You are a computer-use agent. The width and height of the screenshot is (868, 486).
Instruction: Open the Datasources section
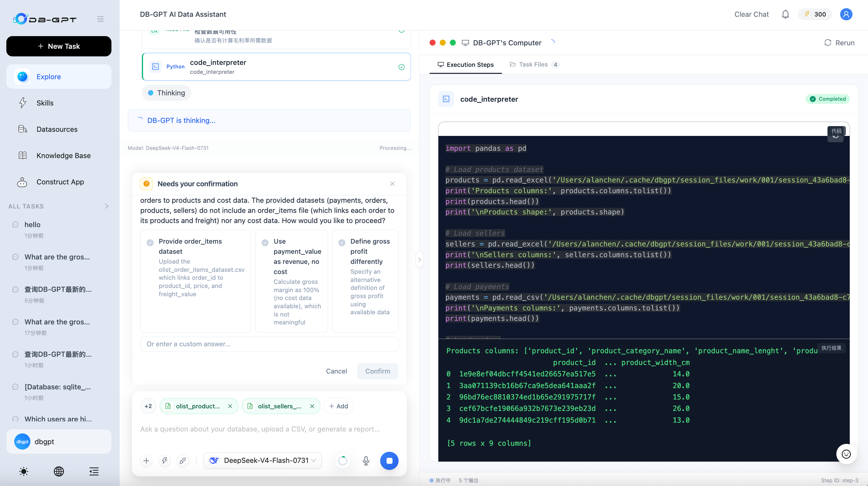click(59, 129)
